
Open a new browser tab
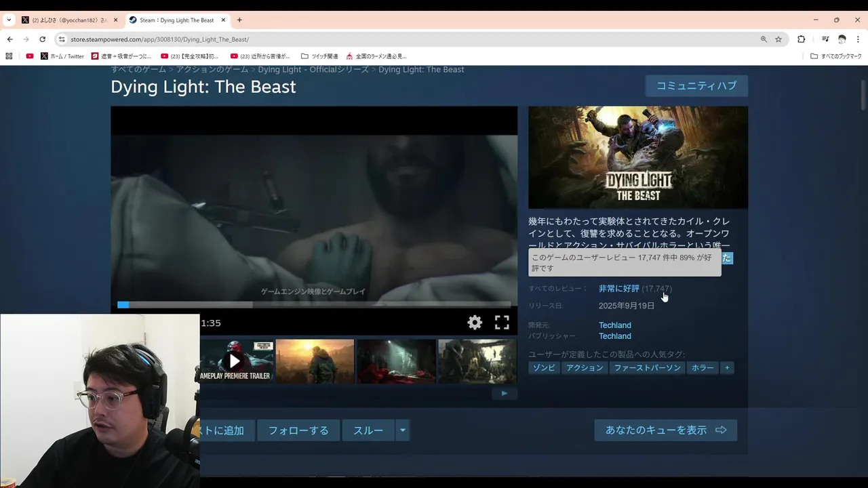pos(239,20)
